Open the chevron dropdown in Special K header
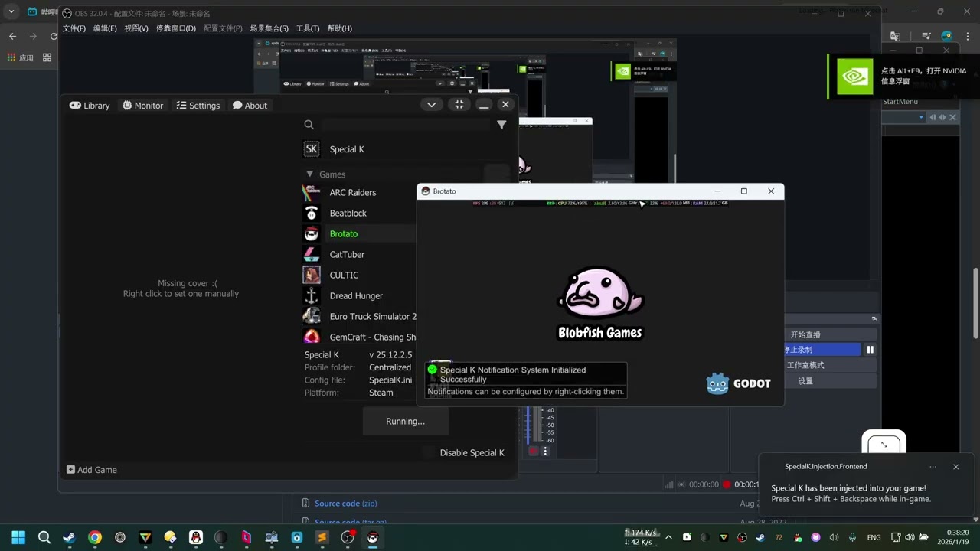 tap(432, 105)
